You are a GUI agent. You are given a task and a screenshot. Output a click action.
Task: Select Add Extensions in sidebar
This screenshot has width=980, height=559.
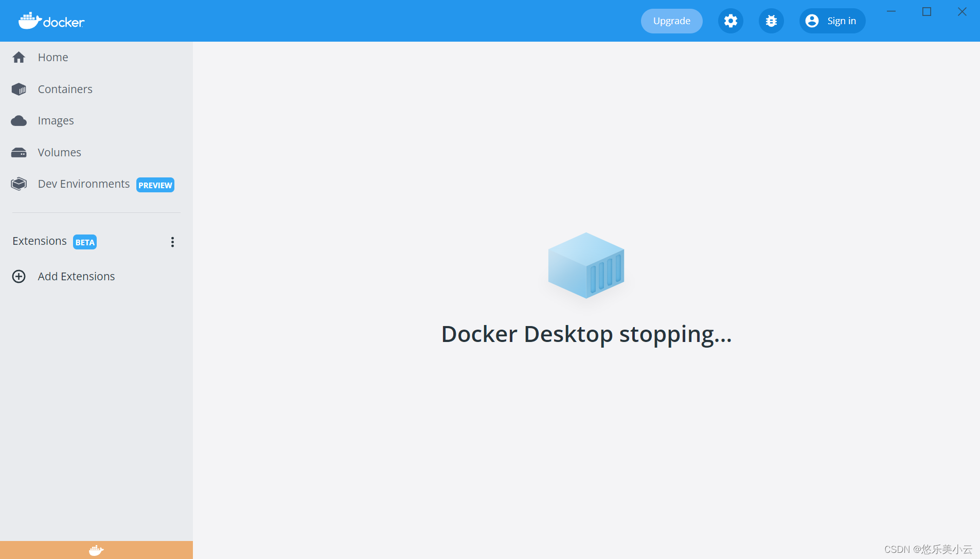(x=96, y=277)
